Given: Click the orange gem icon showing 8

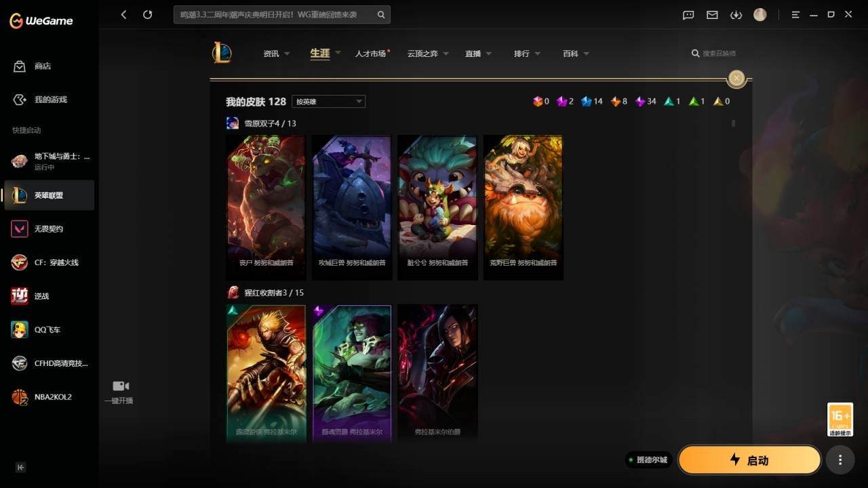Looking at the screenshot, I should 616,101.
